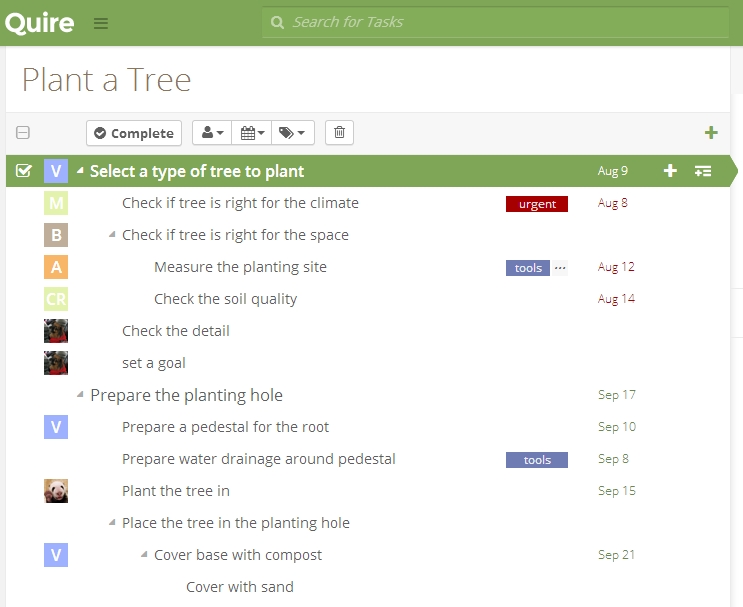Click green plus icon to add task
The height and width of the screenshot is (607, 743).
click(x=711, y=133)
